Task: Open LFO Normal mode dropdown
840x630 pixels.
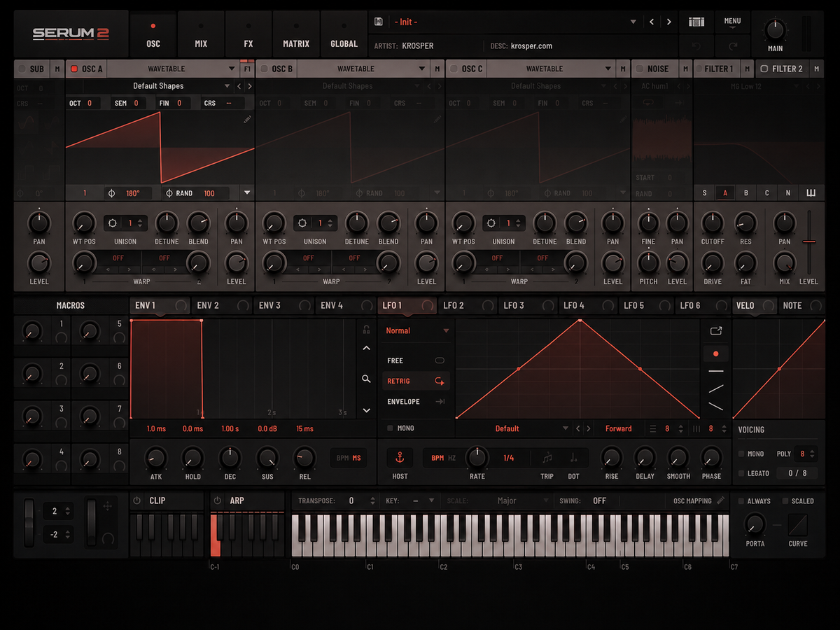Action: pyautogui.click(x=446, y=330)
